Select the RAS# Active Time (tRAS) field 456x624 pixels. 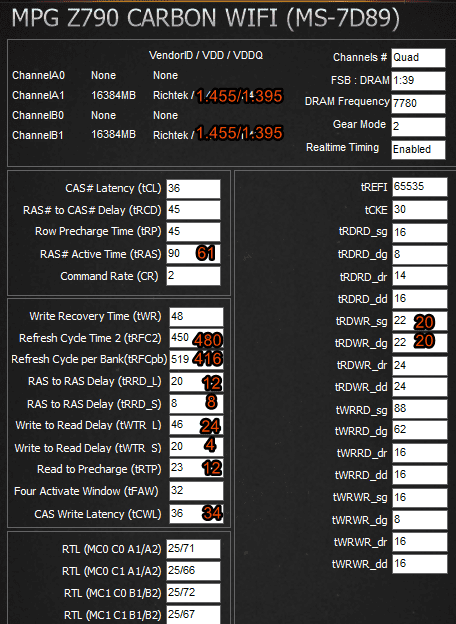click(193, 254)
